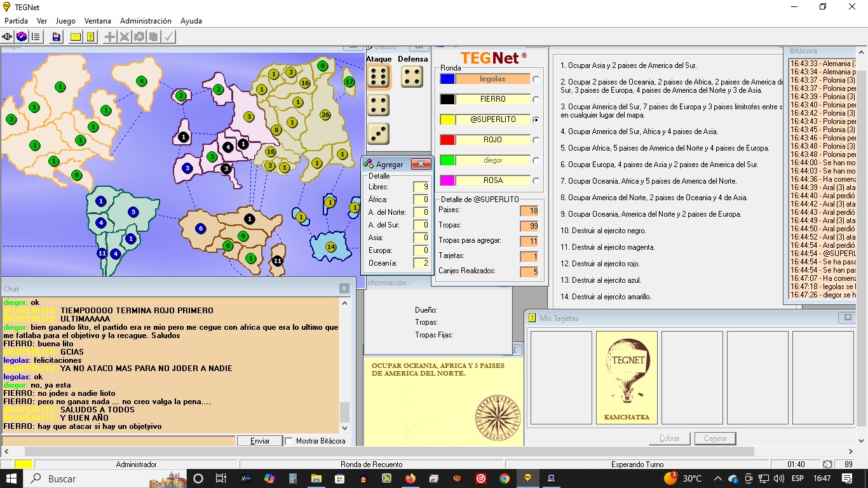The height and width of the screenshot is (488, 868).
Task: Click the yellow card toolbar icon
Action: [x=76, y=37]
